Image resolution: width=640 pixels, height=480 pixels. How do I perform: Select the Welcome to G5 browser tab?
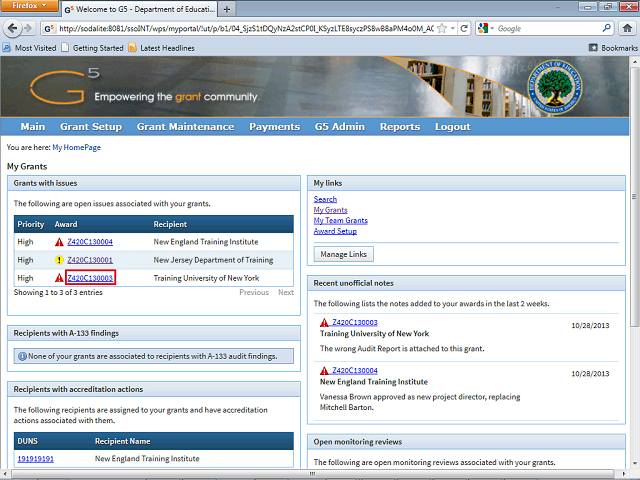pyautogui.click(x=139, y=9)
